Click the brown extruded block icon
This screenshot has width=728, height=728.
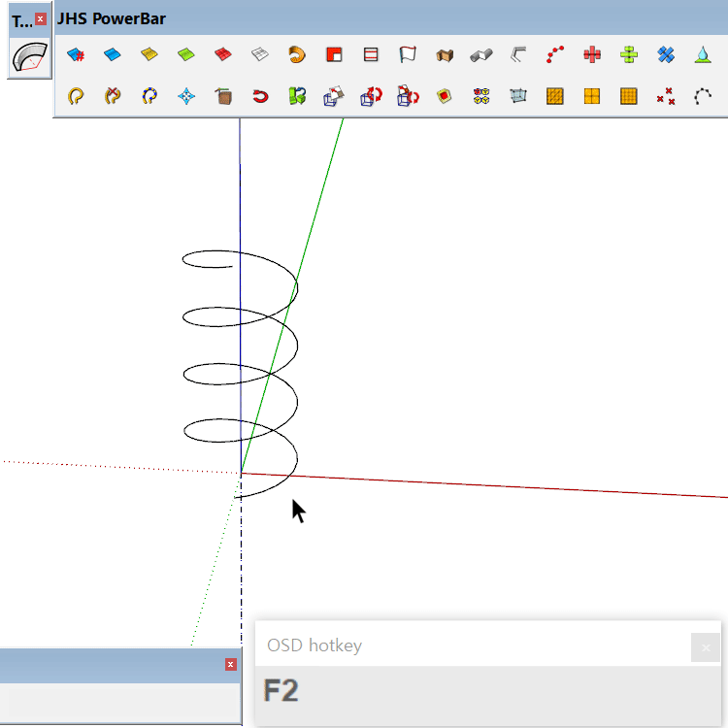click(x=445, y=54)
